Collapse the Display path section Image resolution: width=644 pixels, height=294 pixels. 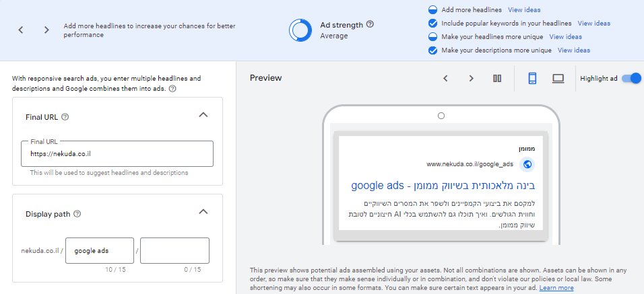pyautogui.click(x=203, y=212)
